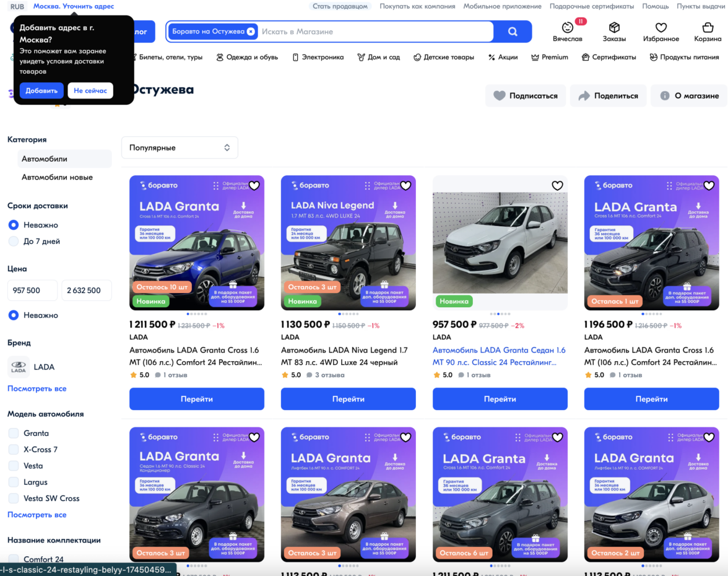The image size is (728, 576).
Task: Click Добавить in the address popup
Action: click(41, 90)
